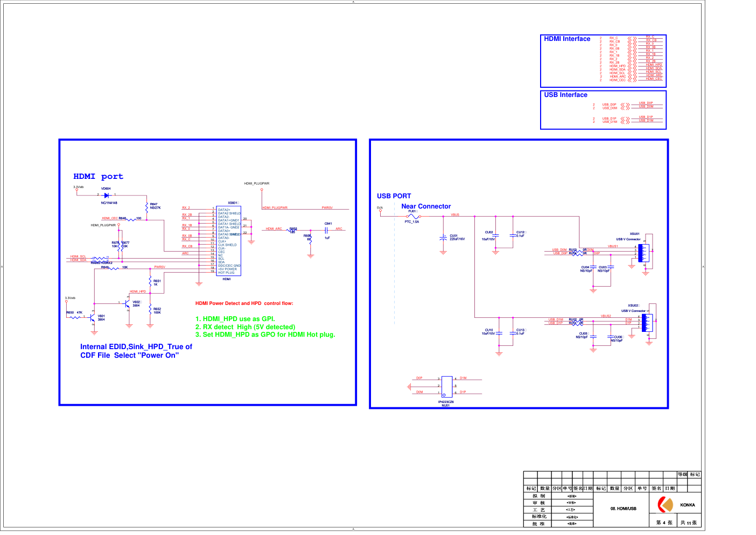Image resolution: width=756 pixels, height=535 pixels.
Task: Click the VBUS net label near fuse
Action: pos(455,214)
